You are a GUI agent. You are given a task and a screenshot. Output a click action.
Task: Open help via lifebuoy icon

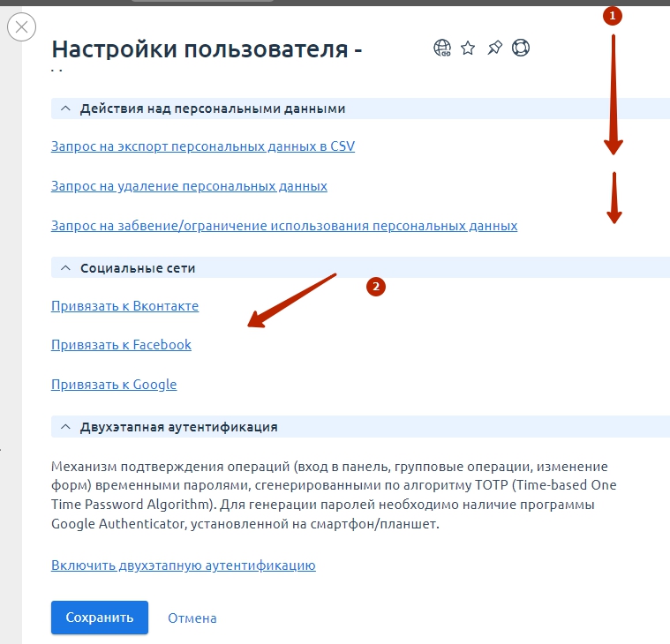pos(521,48)
